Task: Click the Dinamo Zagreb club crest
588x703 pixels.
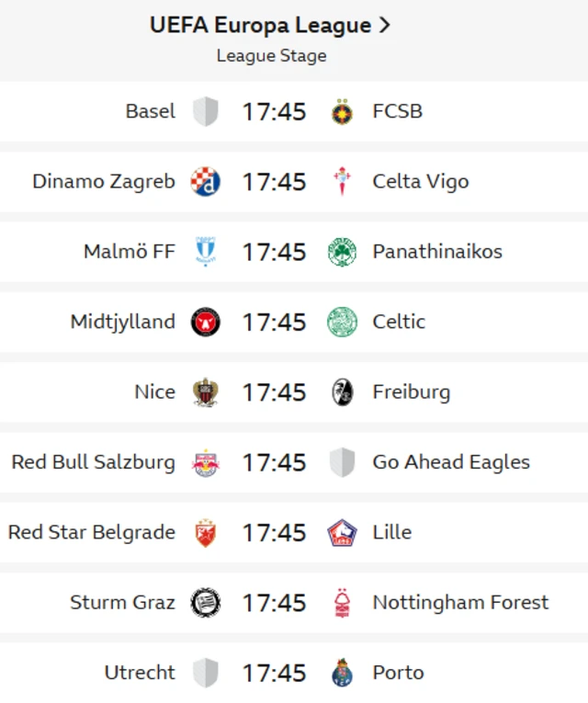Action: [x=206, y=182]
